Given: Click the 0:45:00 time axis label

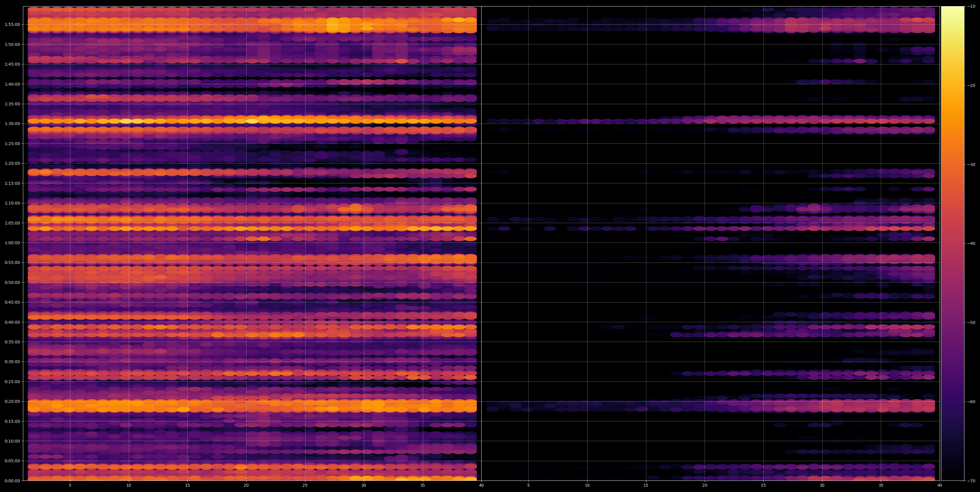Looking at the screenshot, I should coord(12,302).
